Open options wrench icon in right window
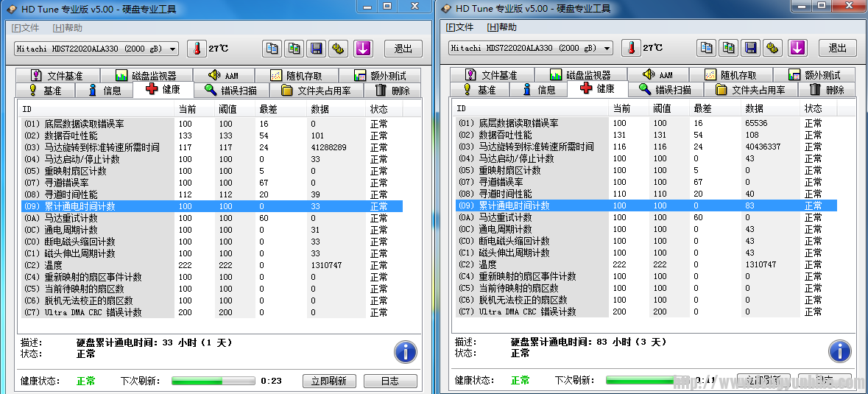Image resolution: width=868 pixels, height=394 pixels. tap(773, 48)
